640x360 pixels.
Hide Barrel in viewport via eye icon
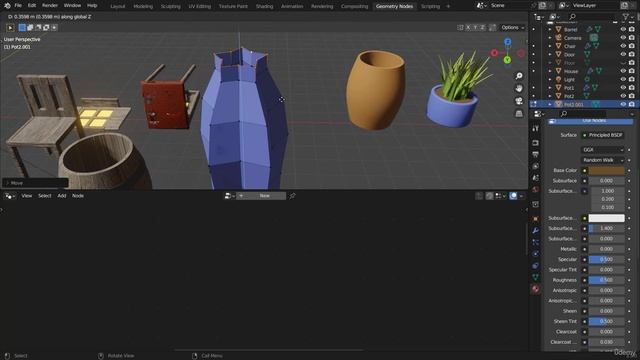(x=623, y=29)
